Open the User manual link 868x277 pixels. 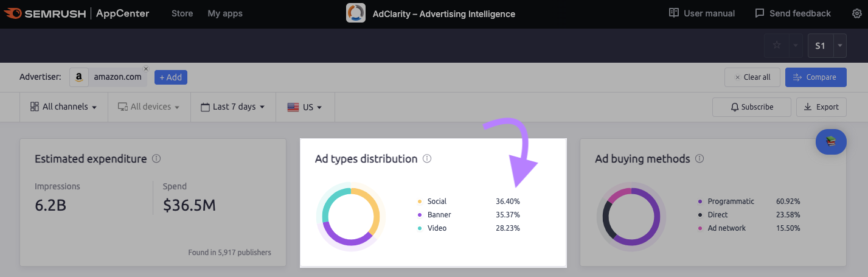[x=702, y=13]
